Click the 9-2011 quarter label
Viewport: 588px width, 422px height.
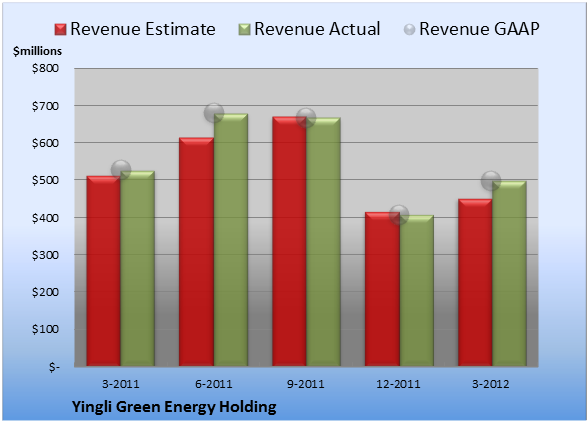[306, 384]
